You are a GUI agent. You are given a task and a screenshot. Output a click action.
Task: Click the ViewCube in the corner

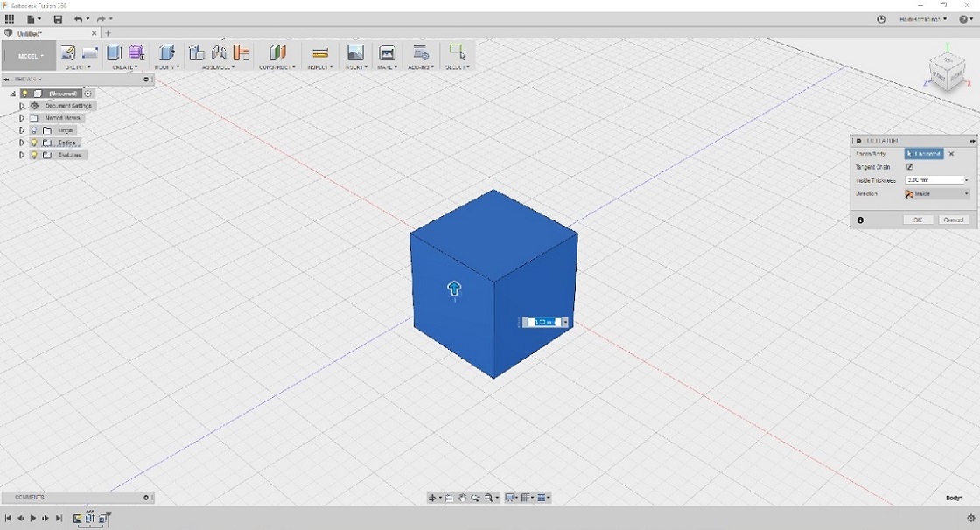pos(948,70)
